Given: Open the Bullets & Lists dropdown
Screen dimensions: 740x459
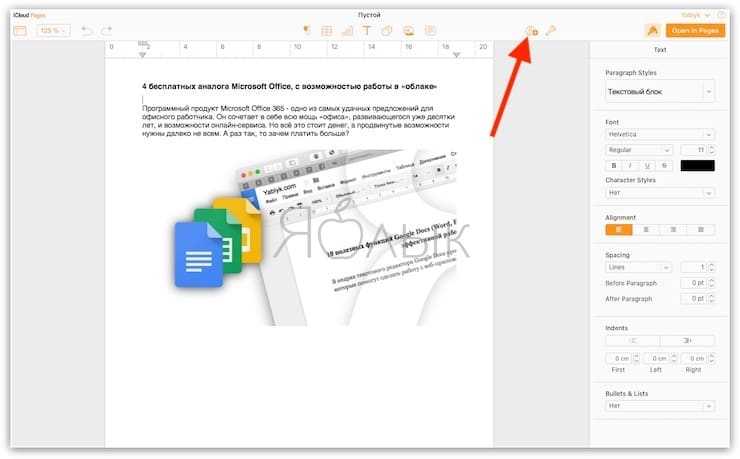Looking at the screenshot, I should (660, 406).
